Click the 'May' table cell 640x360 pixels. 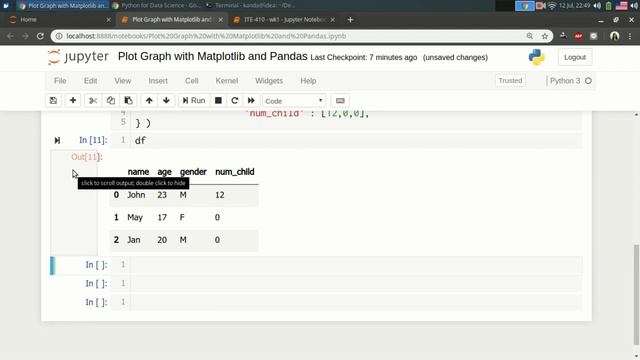coord(135,218)
